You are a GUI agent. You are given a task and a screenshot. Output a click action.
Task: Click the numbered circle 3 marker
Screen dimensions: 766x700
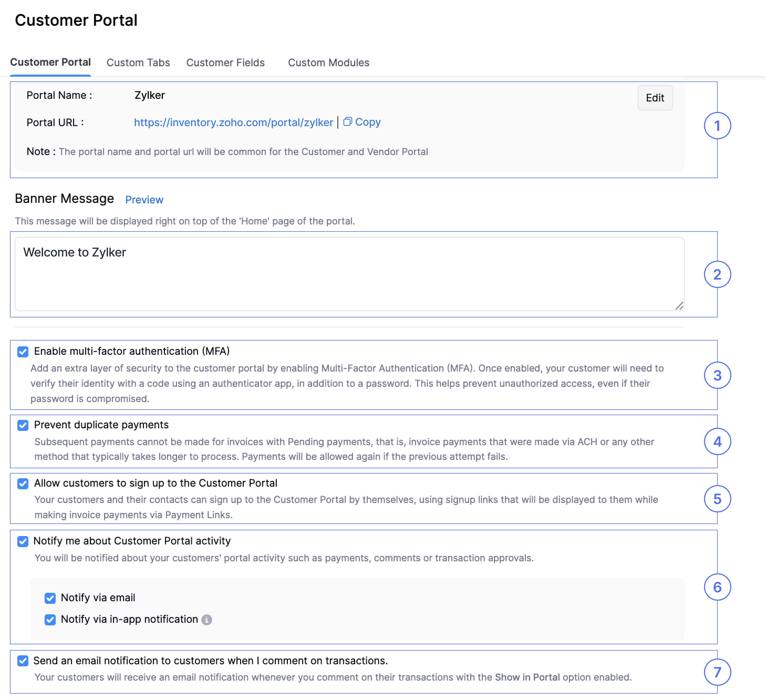tap(717, 375)
